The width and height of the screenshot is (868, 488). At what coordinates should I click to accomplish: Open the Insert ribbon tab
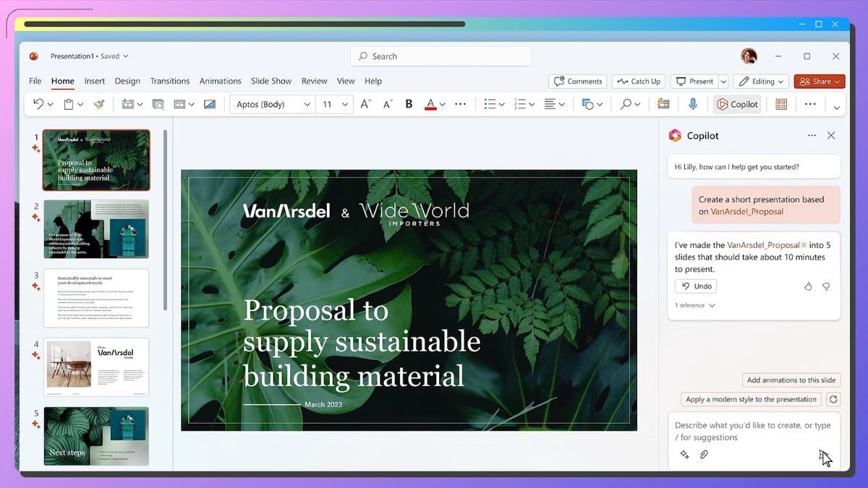point(94,81)
